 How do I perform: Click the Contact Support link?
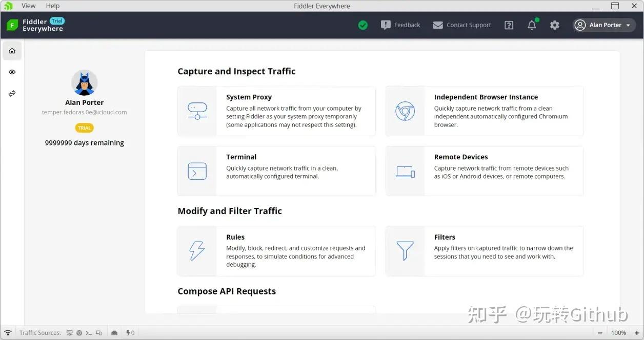pos(469,25)
